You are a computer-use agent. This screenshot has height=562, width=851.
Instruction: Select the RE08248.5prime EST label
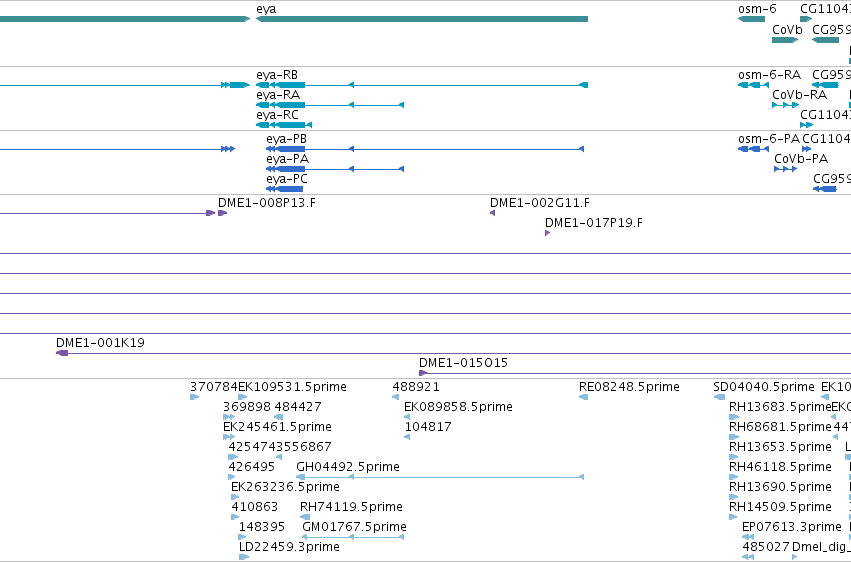pyautogui.click(x=629, y=387)
